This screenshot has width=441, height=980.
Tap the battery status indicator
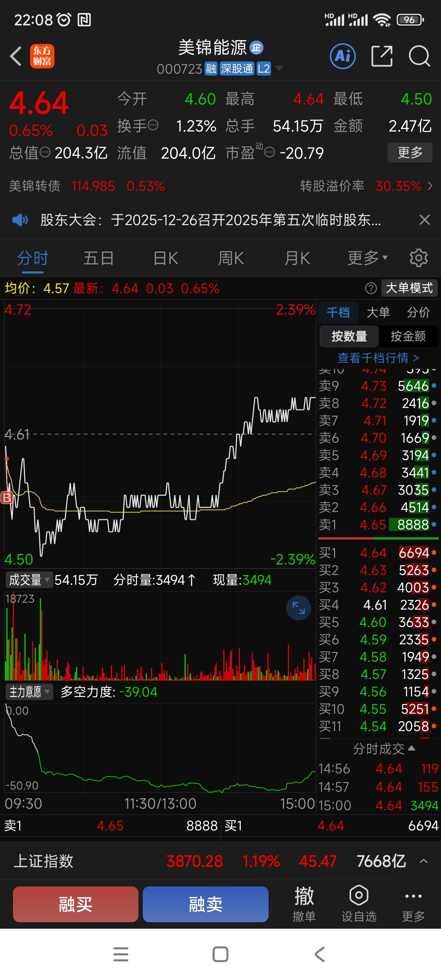(410, 20)
